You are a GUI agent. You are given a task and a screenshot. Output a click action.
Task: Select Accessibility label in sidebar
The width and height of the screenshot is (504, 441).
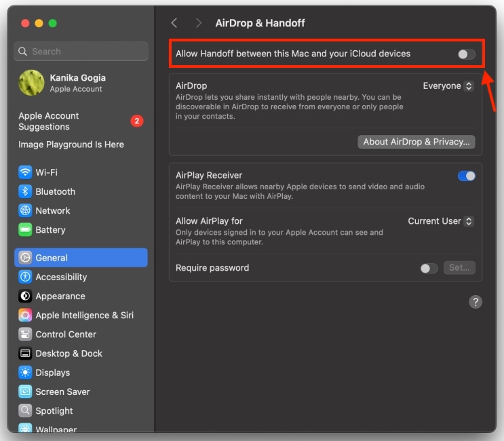61,277
